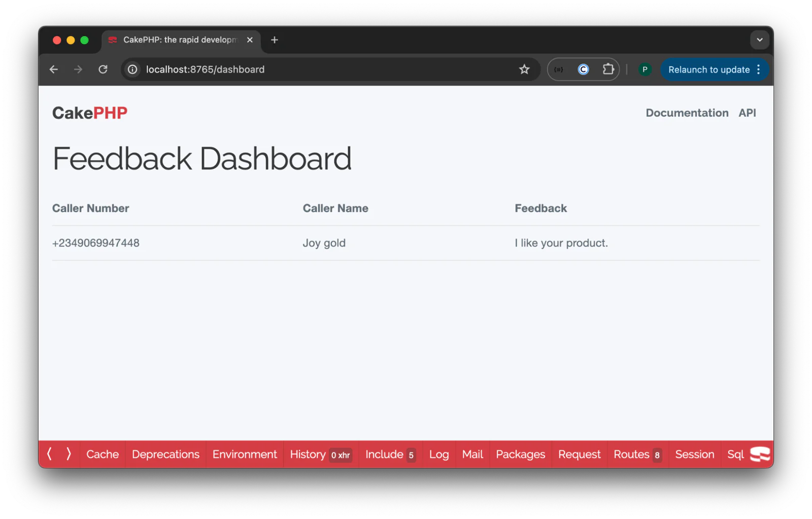Open the Routes debug panel
This screenshot has height=519, width=812.
pos(637,454)
